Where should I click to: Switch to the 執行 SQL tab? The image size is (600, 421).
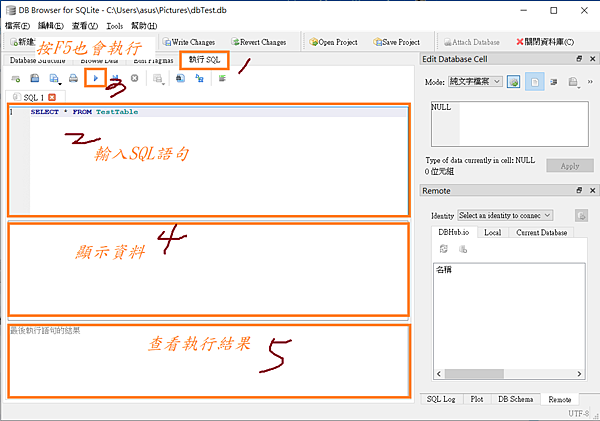[x=204, y=60]
